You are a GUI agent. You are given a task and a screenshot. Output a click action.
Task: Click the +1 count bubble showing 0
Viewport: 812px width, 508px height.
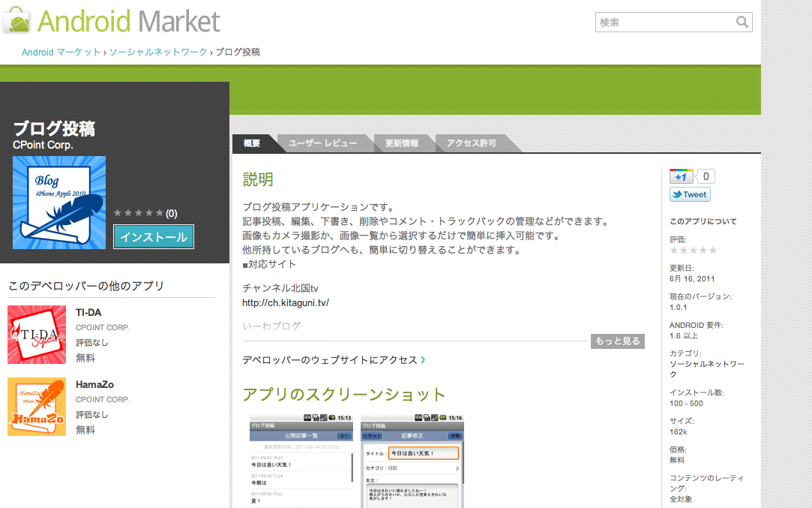(706, 177)
